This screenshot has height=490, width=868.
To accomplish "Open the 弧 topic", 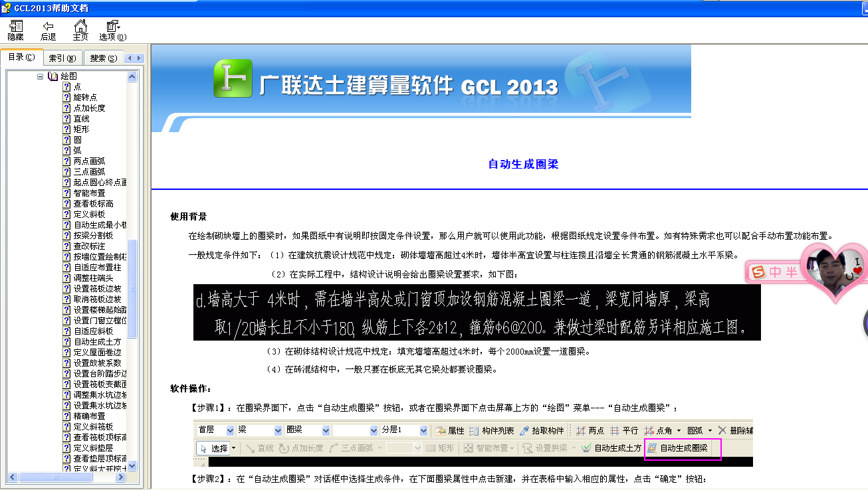I will [77, 151].
